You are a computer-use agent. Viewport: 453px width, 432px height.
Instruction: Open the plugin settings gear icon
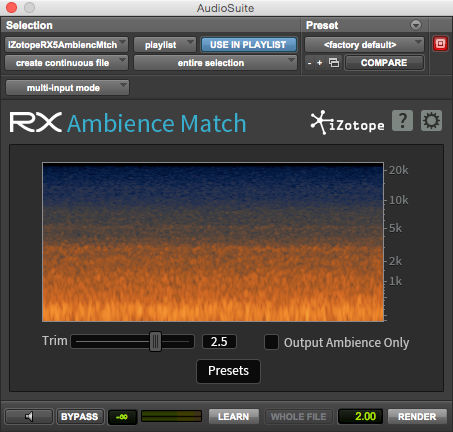tap(431, 121)
